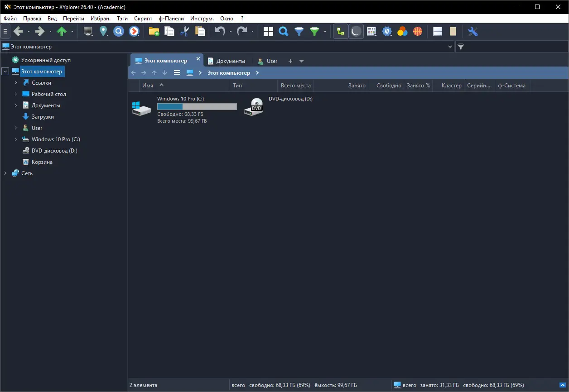Viewport: 569px width, 392px height.
Task: Click the Undo arrow icon
Action: click(220, 31)
